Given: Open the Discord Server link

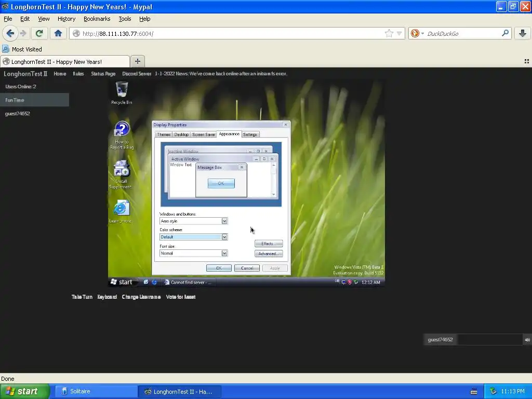Looking at the screenshot, I should 137,74.
